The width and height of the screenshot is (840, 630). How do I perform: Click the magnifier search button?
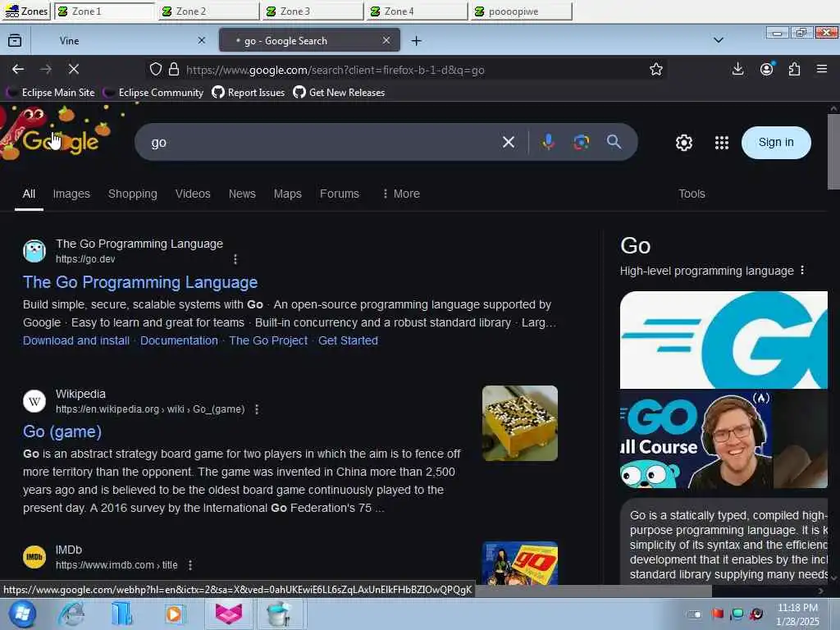tap(614, 142)
